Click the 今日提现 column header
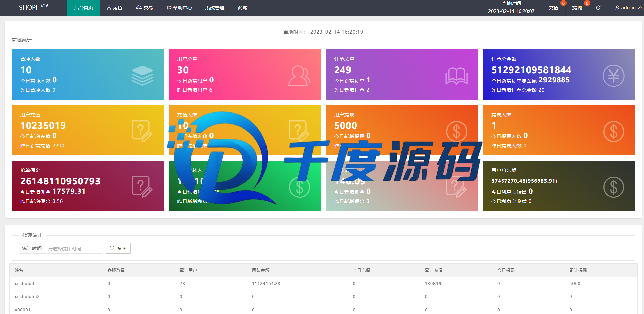This screenshot has height=314, width=644. tap(506, 270)
